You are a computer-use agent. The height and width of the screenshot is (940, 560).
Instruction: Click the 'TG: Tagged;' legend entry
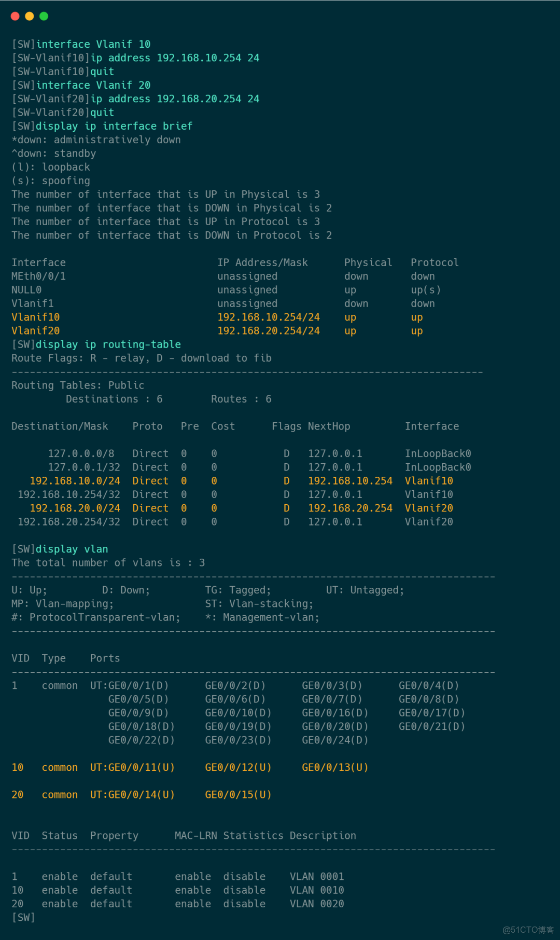238,590
